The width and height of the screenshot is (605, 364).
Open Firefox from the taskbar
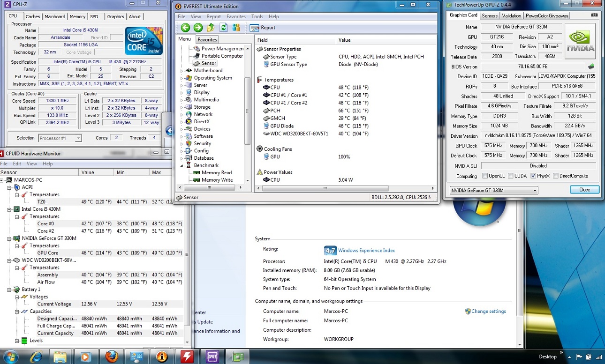click(112, 357)
